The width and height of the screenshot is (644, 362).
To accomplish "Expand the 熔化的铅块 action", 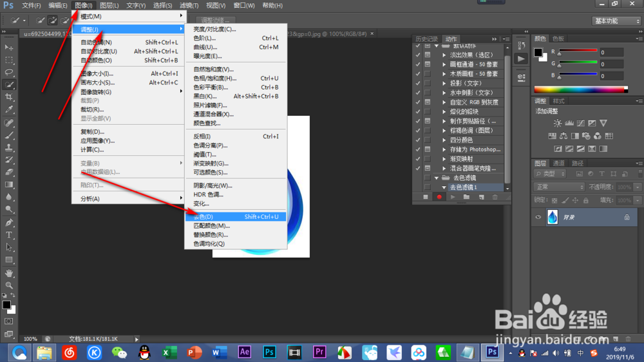I will click(444, 111).
